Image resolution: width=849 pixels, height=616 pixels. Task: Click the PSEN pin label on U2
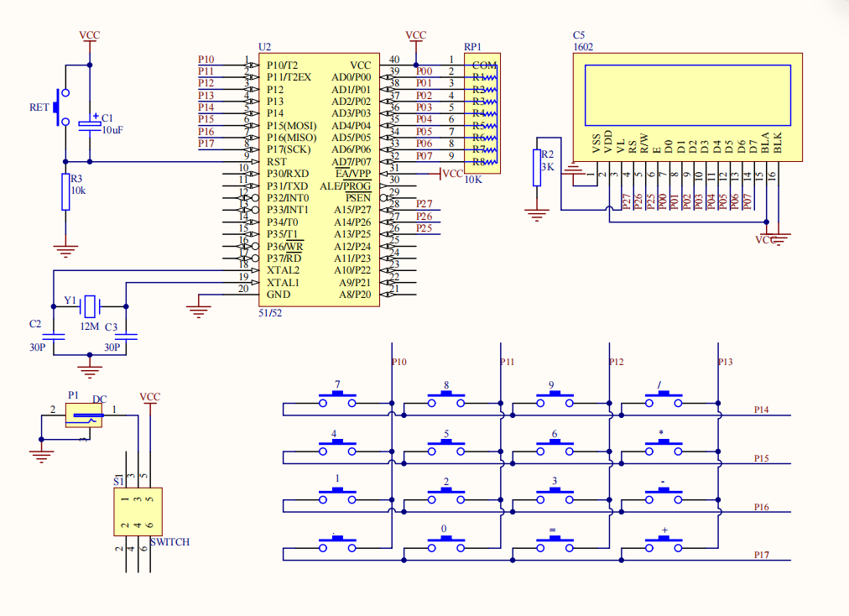pos(358,198)
